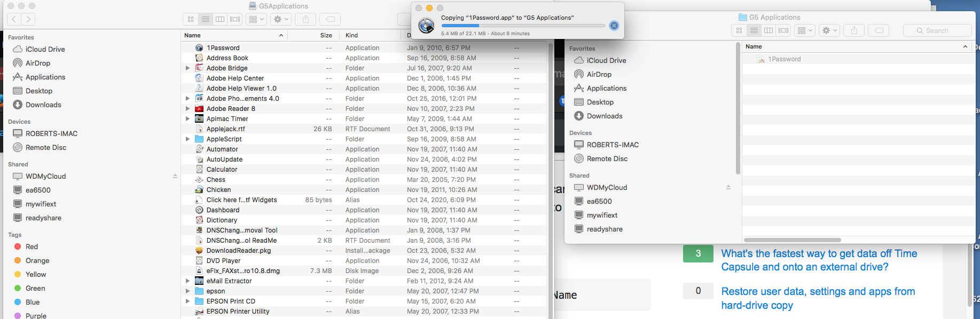
Task: Expand the AppleScript folder
Action: coord(187,139)
